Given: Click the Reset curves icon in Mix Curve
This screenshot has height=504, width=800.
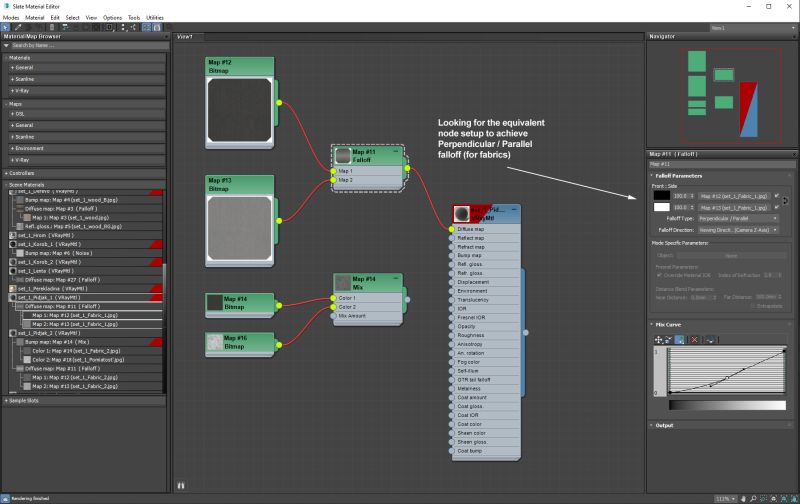Looking at the screenshot, I should coord(710,340).
